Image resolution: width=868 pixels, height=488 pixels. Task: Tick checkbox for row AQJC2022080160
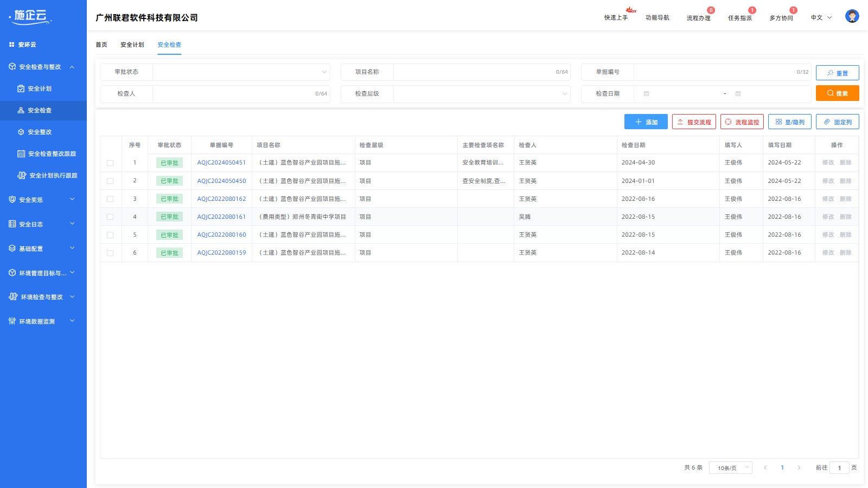pos(110,235)
